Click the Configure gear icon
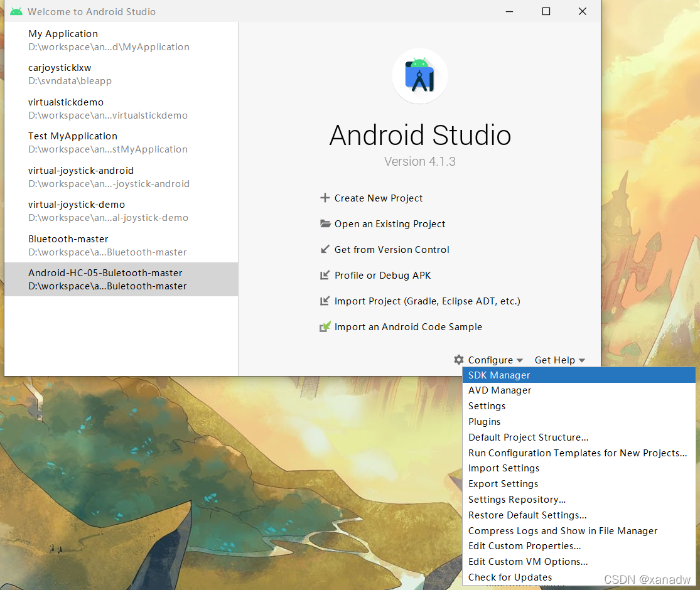700x590 pixels. point(458,360)
